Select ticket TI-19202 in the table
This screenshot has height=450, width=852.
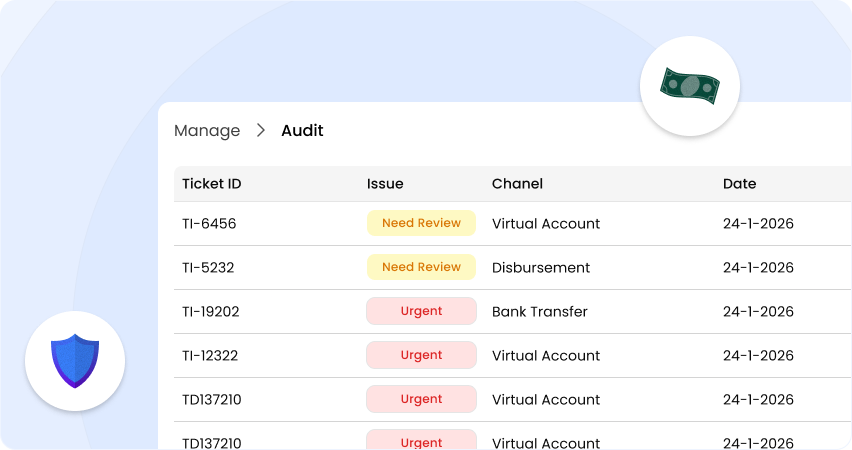pos(211,312)
